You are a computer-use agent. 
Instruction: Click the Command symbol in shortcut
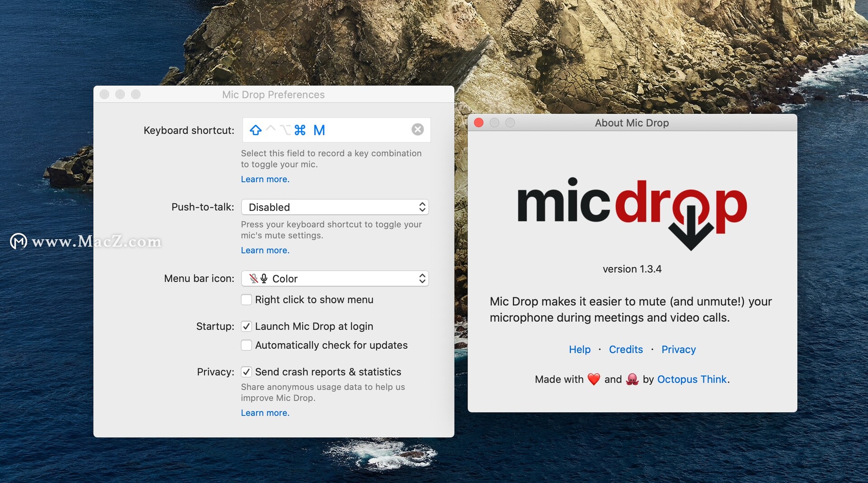point(300,130)
